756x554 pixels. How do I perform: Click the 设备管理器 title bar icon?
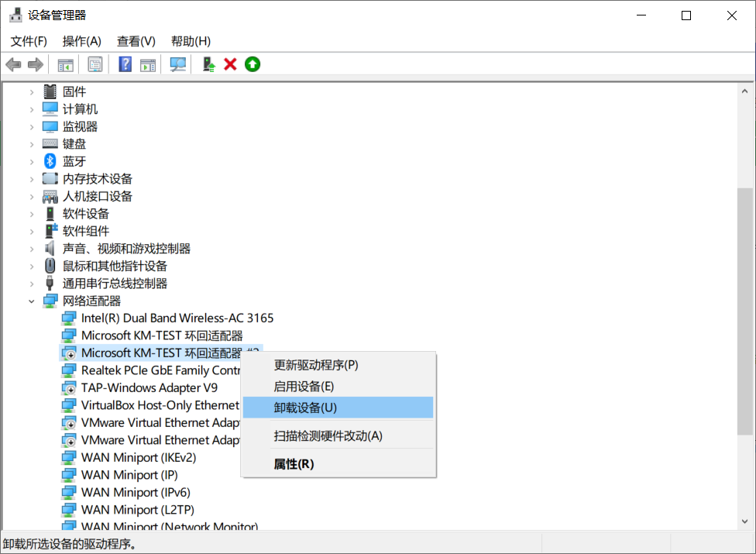tap(16, 15)
